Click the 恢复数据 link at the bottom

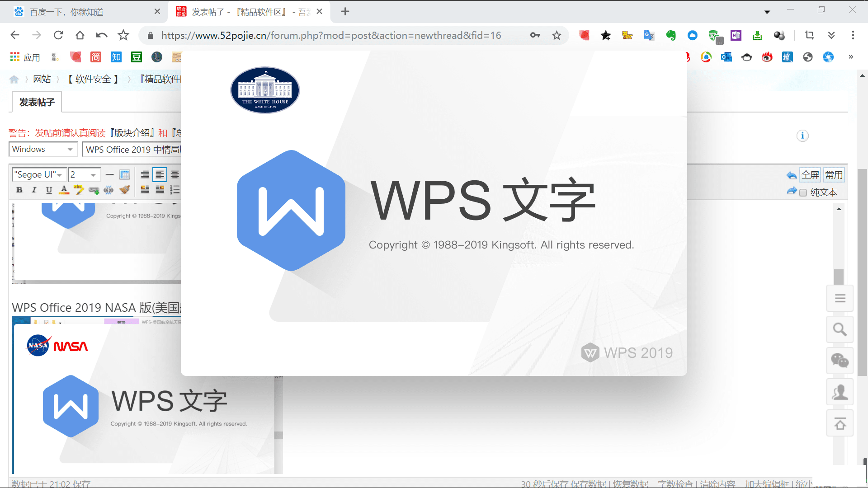[631, 484]
